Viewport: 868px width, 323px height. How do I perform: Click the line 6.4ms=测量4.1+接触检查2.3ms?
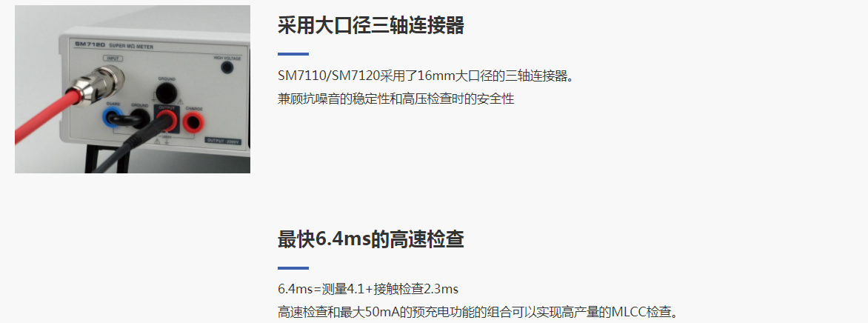[368, 289]
